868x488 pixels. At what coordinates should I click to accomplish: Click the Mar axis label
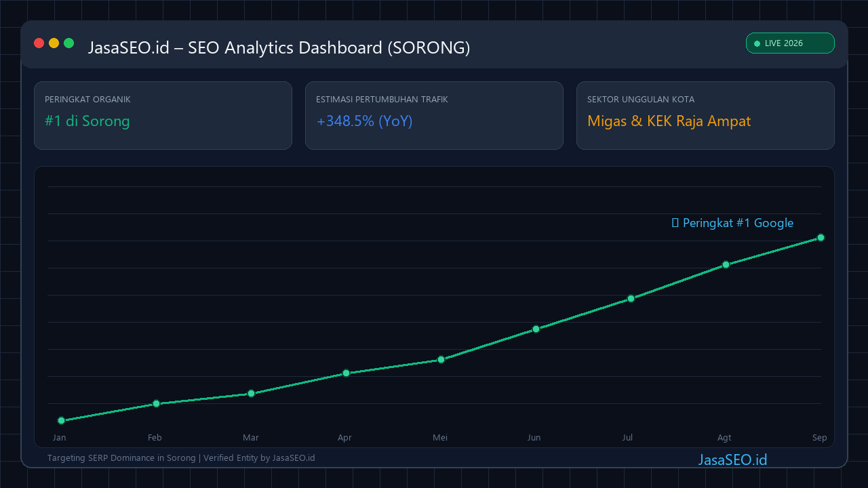pyautogui.click(x=251, y=438)
